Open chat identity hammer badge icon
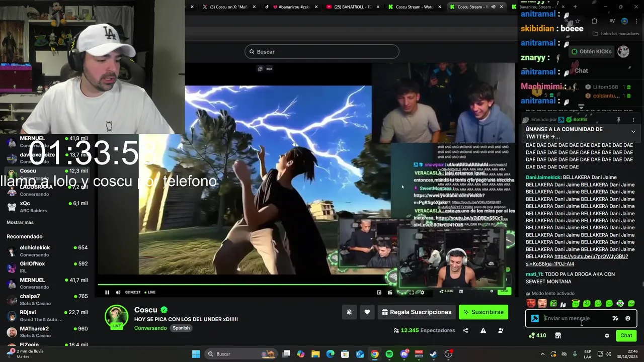 (x=535, y=318)
